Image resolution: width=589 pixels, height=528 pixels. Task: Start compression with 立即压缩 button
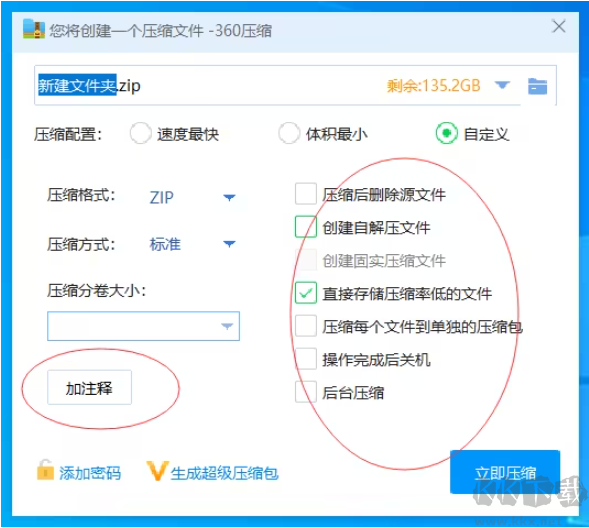point(505,472)
